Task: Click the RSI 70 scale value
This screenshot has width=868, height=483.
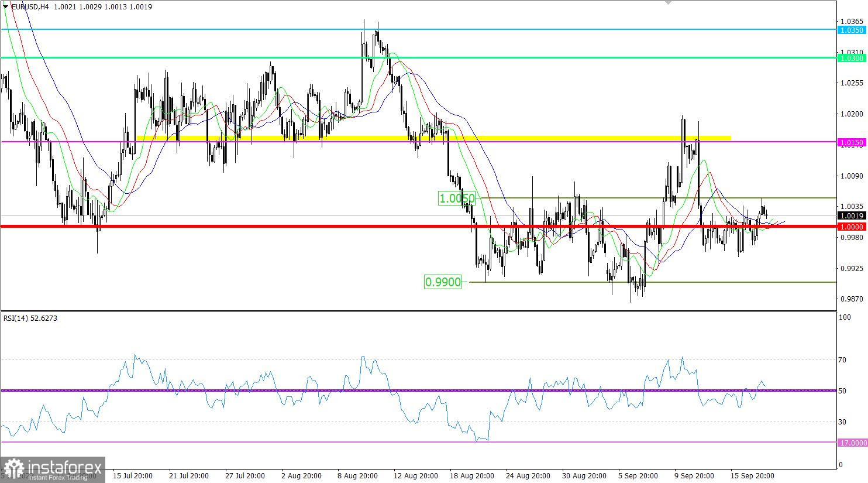Action: coord(842,360)
